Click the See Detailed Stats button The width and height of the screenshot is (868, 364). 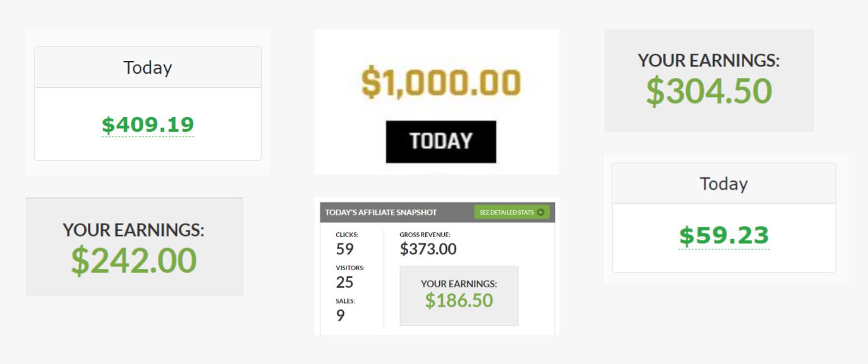point(512,212)
